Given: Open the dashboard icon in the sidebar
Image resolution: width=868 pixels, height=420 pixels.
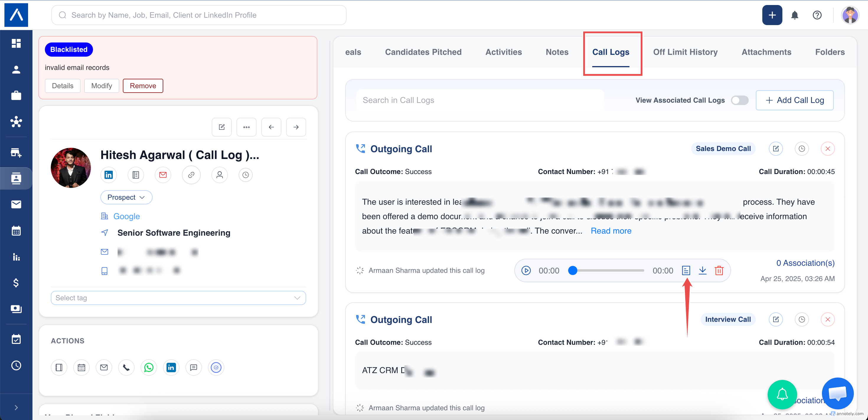Looking at the screenshot, I should pos(16,43).
